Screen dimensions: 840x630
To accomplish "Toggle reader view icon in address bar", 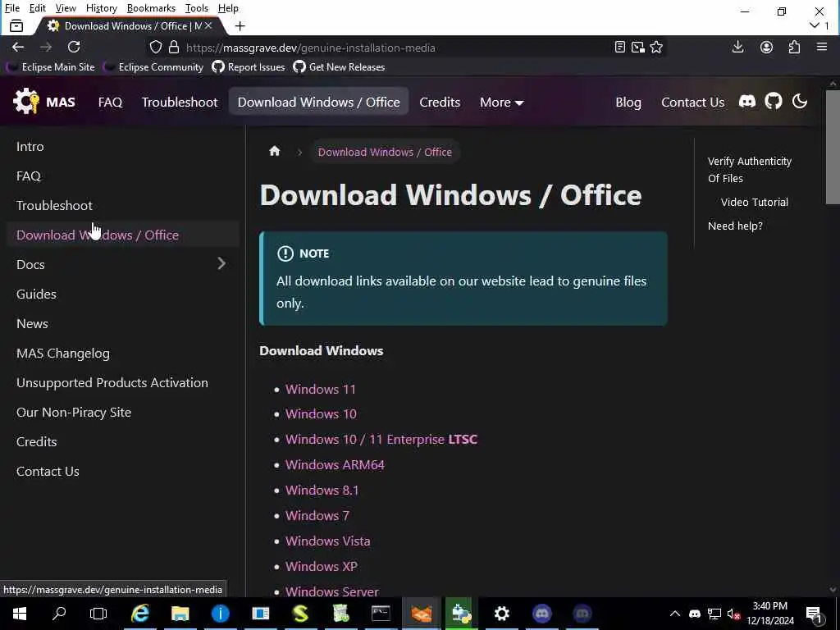I will pyautogui.click(x=620, y=47).
